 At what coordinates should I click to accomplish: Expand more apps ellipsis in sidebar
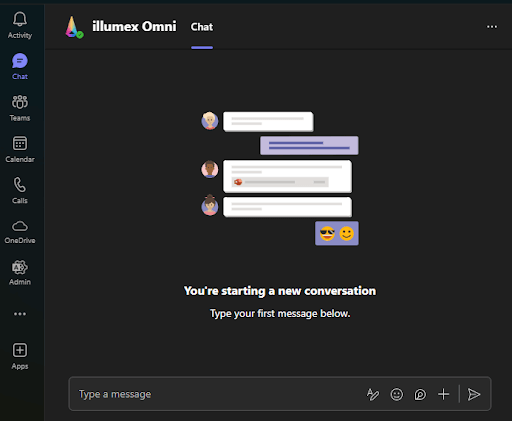tap(20, 314)
